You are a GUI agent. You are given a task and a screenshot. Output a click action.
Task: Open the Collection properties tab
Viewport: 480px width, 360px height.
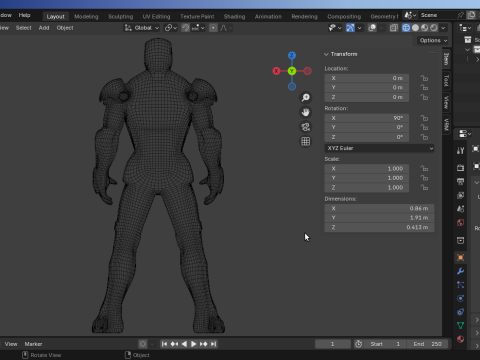(x=460, y=240)
